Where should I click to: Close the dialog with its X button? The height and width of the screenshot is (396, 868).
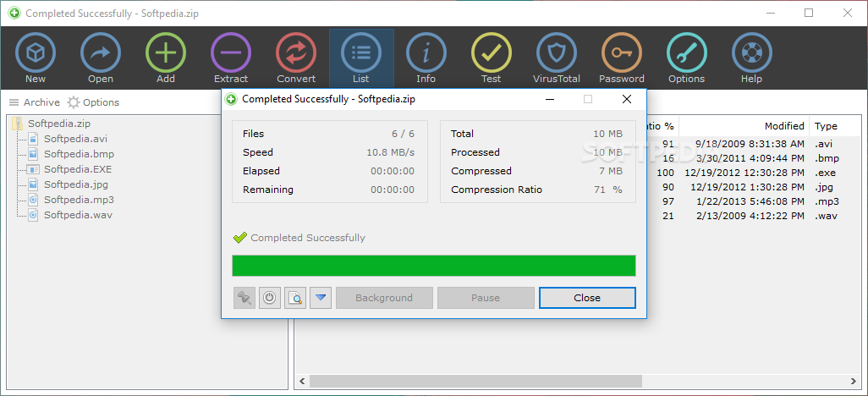[627, 100]
